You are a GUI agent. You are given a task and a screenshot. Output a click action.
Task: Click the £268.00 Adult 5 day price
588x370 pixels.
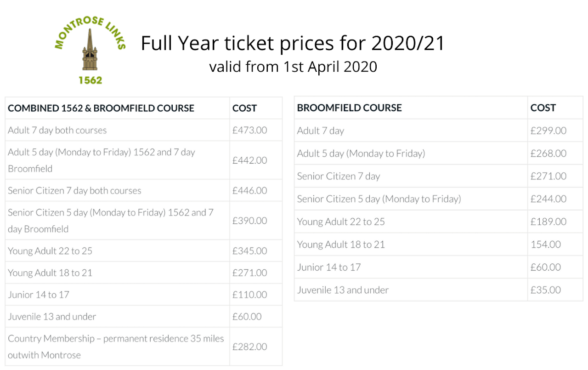pos(548,154)
